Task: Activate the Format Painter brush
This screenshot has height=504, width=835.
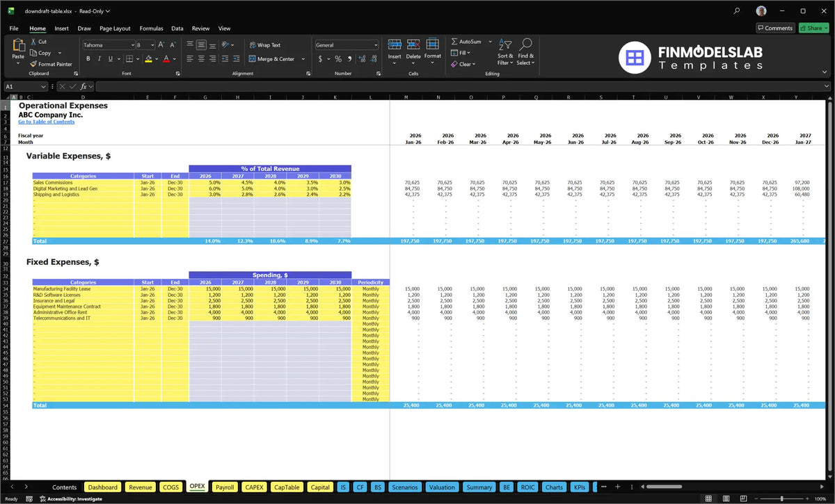Action: (x=33, y=64)
